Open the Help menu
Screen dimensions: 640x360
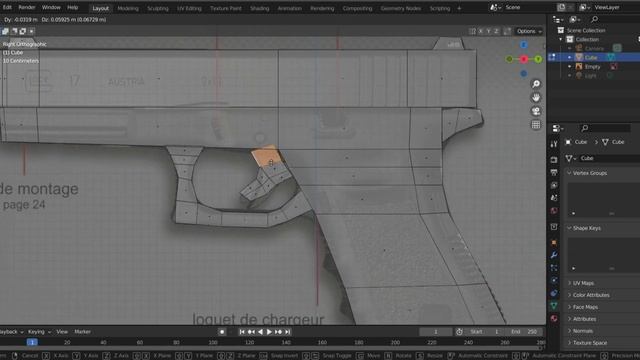tap(73, 7)
